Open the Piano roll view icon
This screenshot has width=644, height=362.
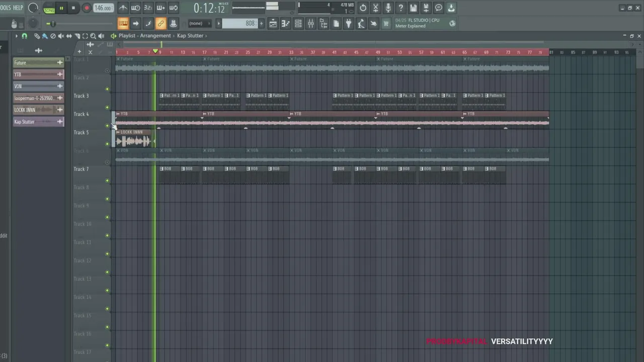(285, 23)
